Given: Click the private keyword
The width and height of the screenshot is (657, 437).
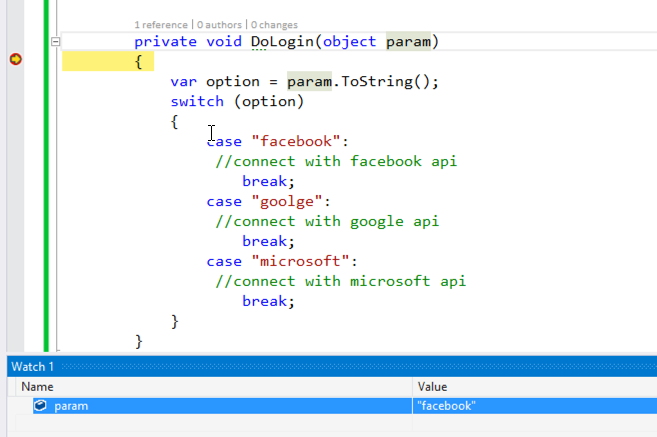Looking at the screenshot, I should pos(166,41).
